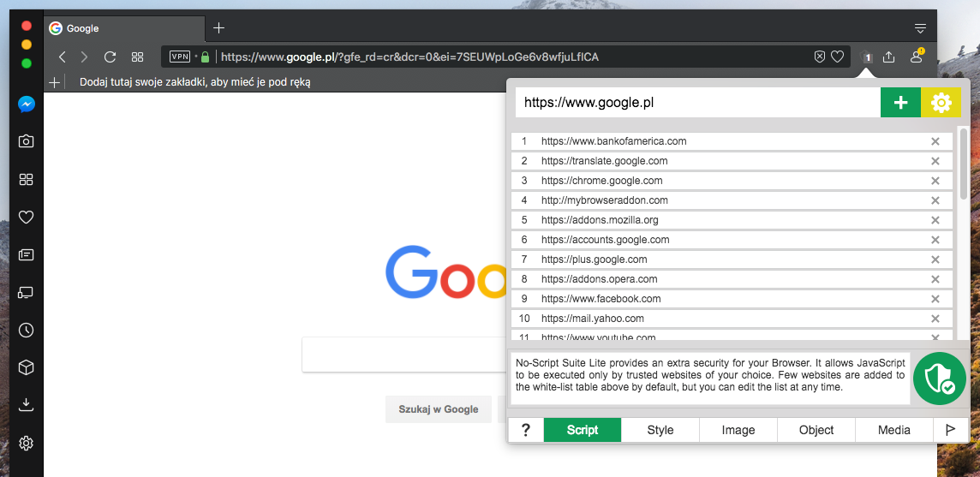This screenshot has width=980, height=477.
Task: Open History from the sidebar clock icon
Action: tap(27, 330)
